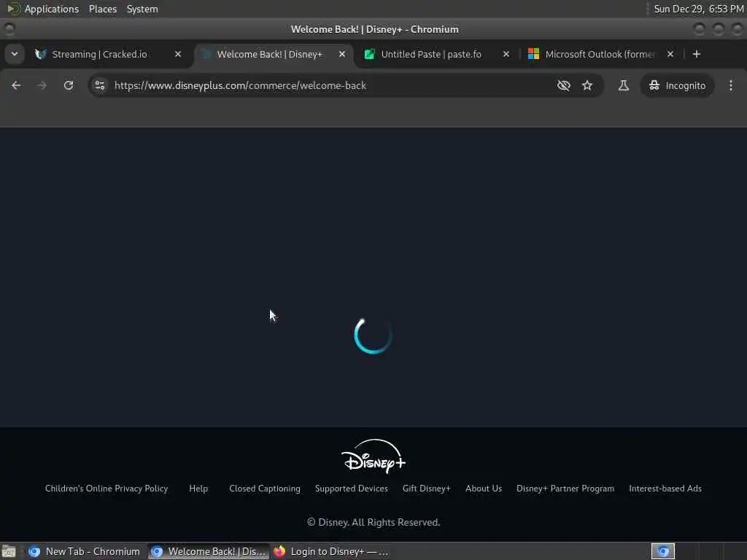The height and width of the screenshot is (560, 747).
Task: Open the Supported Devices link
Action: click(351, 489)
